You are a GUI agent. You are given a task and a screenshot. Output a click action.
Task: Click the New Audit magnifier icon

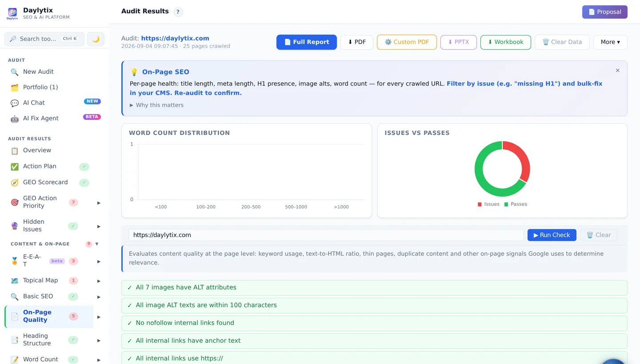(x=15, y=72)
